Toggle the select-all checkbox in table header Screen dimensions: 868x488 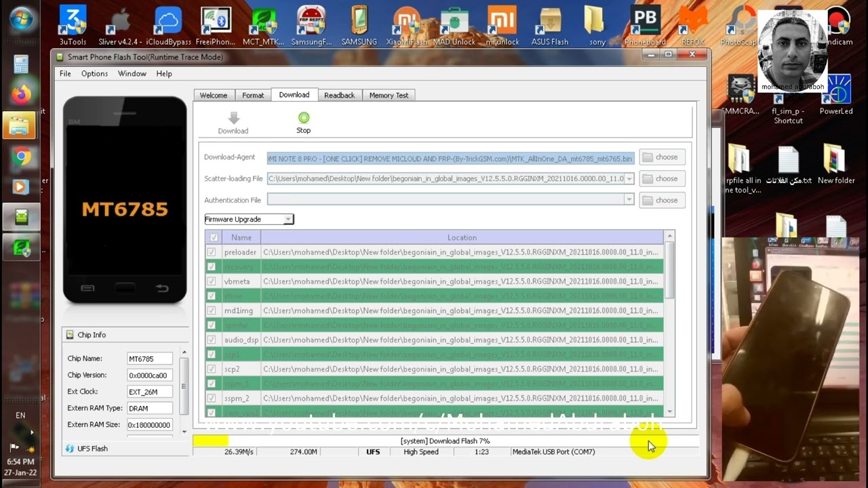(214, 237)
